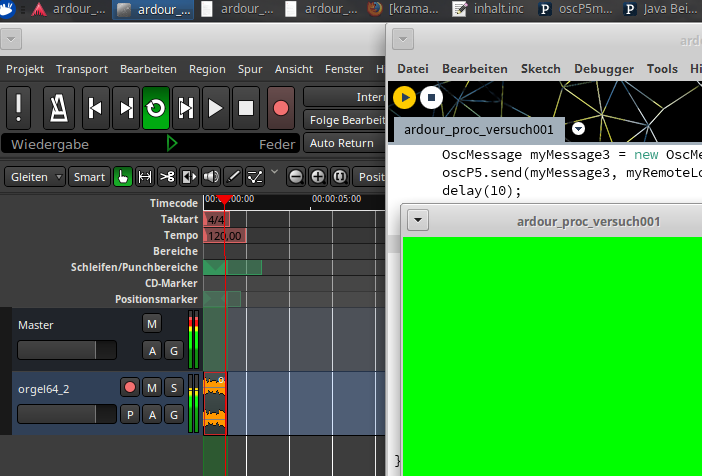Arm recording on orgel64_2 track
702x476 pixels.
click(130, 387)
